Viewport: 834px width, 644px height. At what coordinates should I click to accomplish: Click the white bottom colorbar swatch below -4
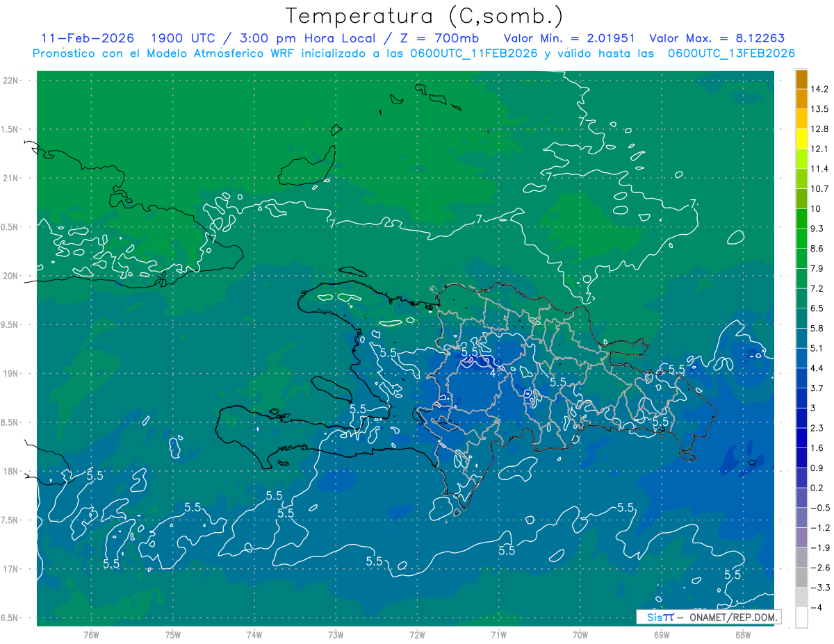[801, 618]
